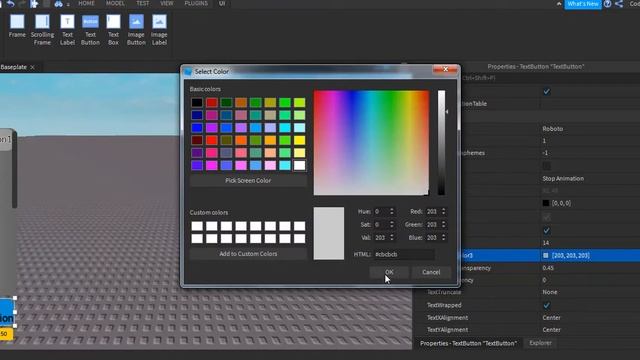Insert a Text Box element
The image size is (640, 360).
pos(113,30)
